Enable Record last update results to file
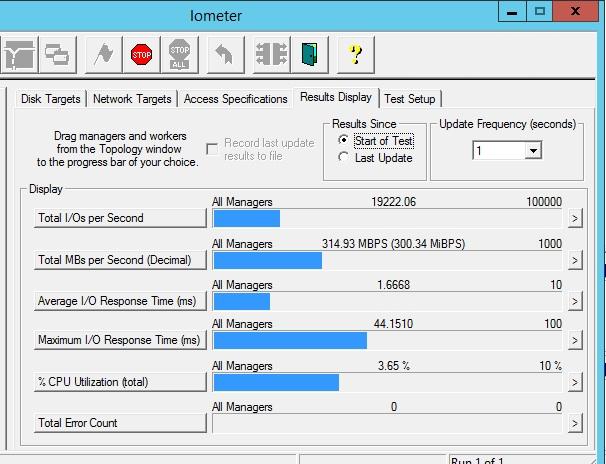 [212, 149]
